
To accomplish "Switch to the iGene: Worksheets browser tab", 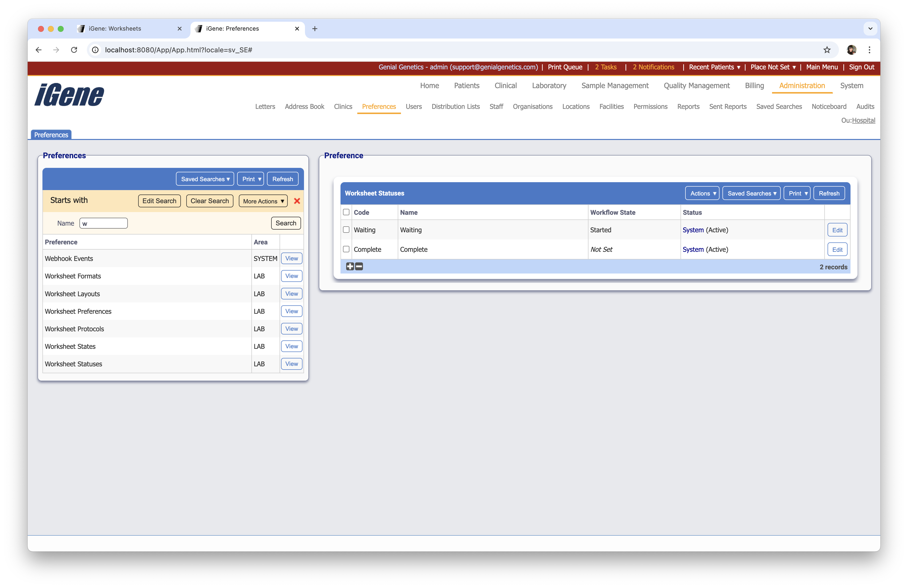I will pyautogui.click(x=115, y=29).
